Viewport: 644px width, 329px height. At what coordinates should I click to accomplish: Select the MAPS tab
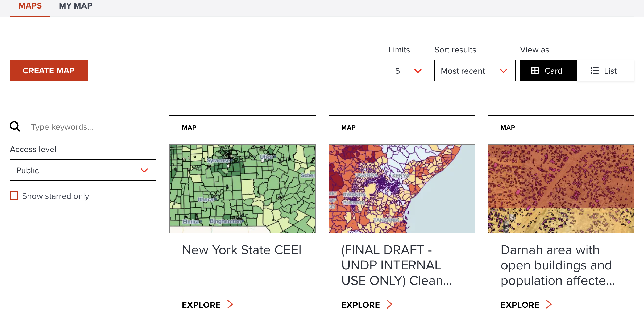click(30, 6)
